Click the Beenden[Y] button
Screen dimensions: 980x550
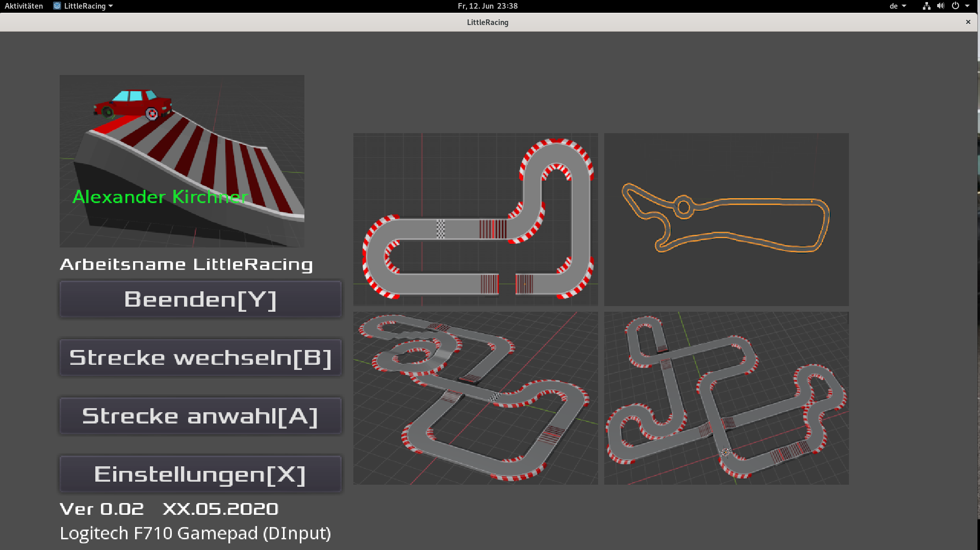tap(200, 299)
